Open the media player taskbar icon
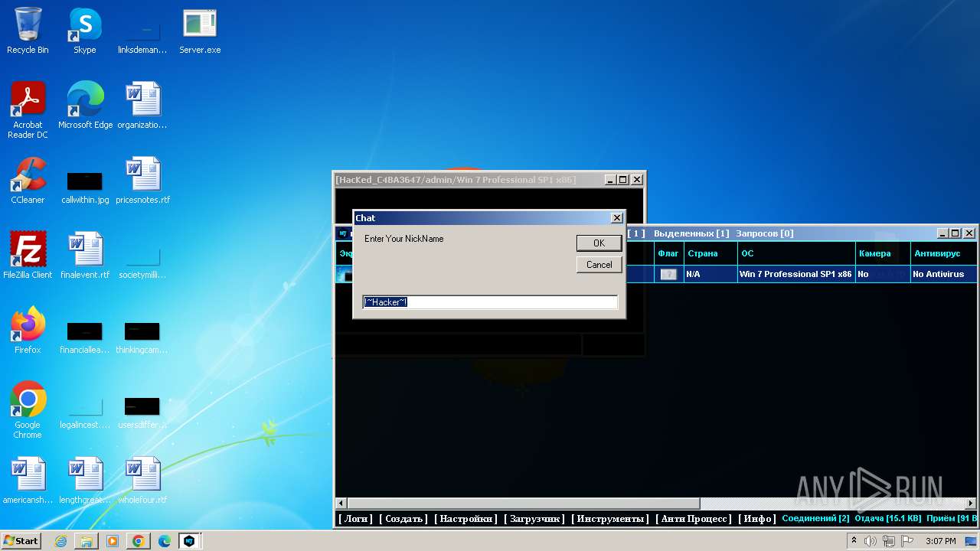 (113, 541)
